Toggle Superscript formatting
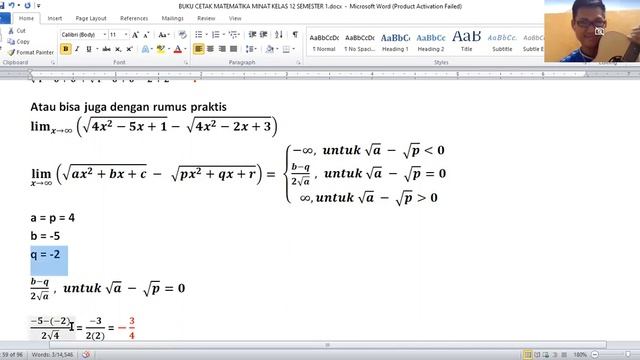The width and height of the screenshot is (640, 360). 129,49
